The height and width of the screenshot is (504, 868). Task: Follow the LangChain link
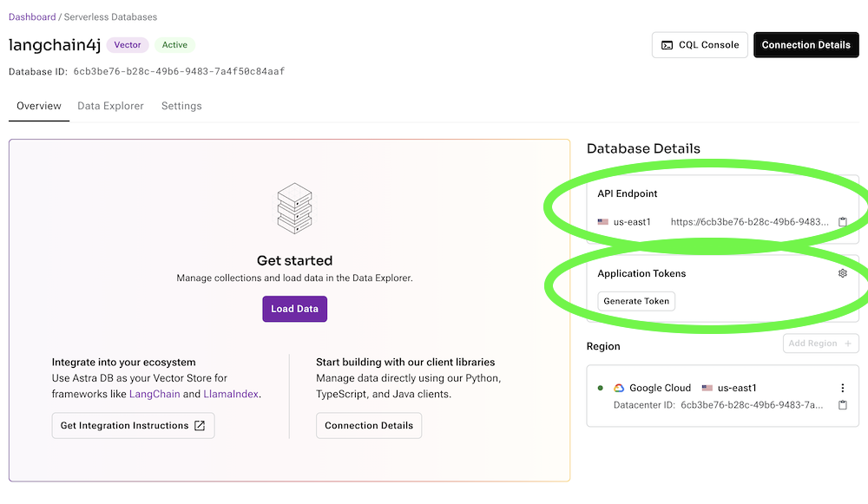(155, 394)
